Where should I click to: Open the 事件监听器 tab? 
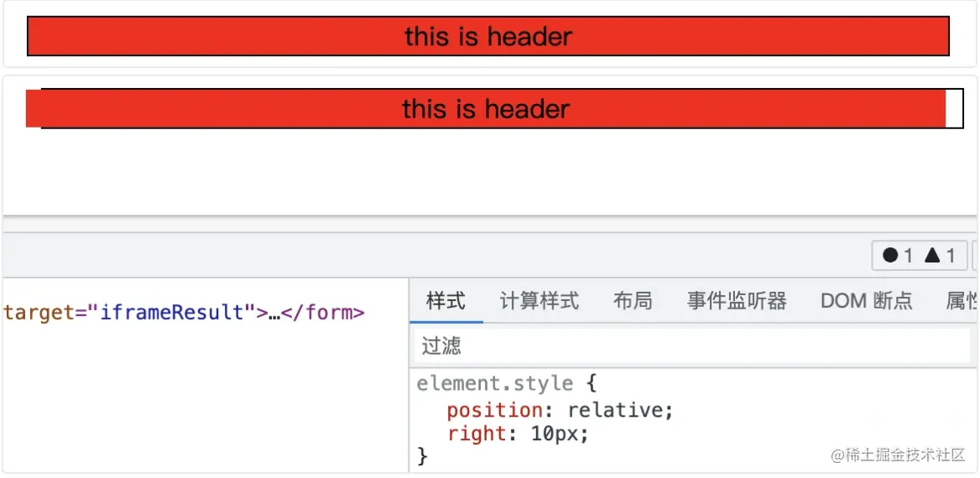tap(737, 301)
